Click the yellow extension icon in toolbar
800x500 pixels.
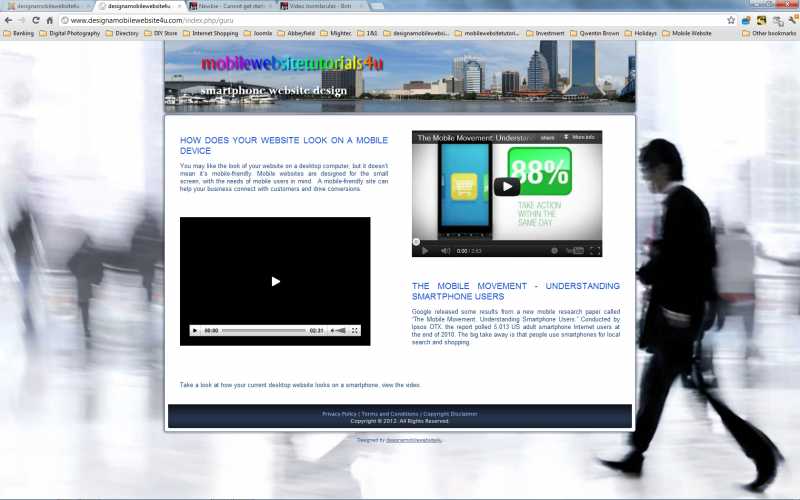coord(762,20)
